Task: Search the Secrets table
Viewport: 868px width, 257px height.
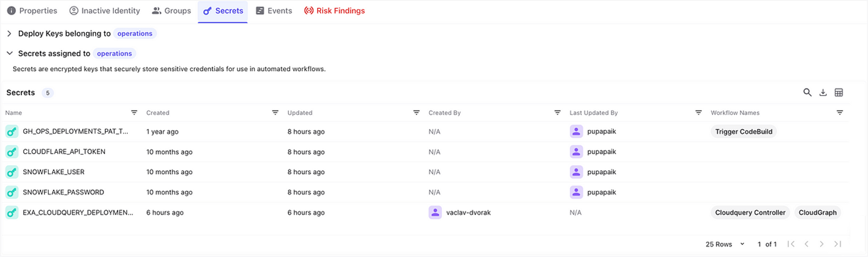Action: [807, 93]
